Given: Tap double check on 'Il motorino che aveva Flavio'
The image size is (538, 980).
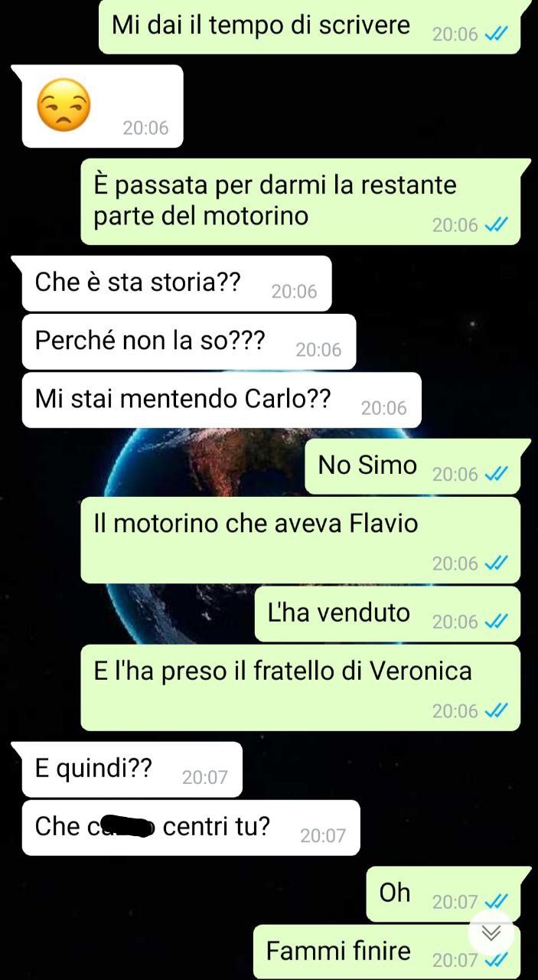Looking at the screenshot, I should (497, 563).
